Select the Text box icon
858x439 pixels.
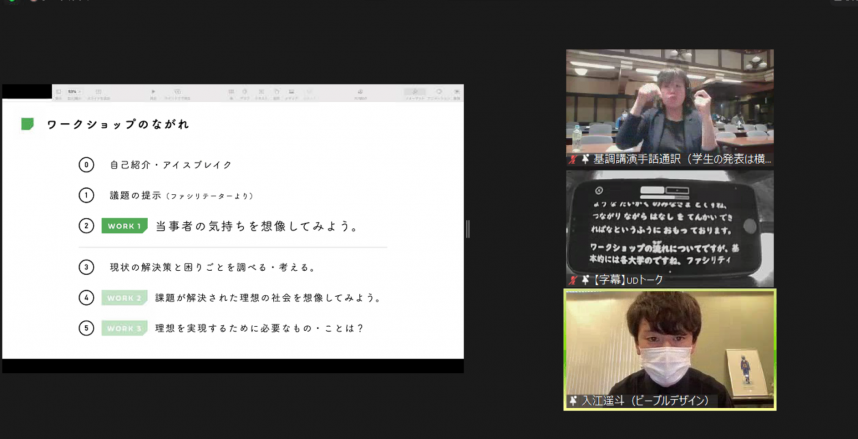click(259, 92)
